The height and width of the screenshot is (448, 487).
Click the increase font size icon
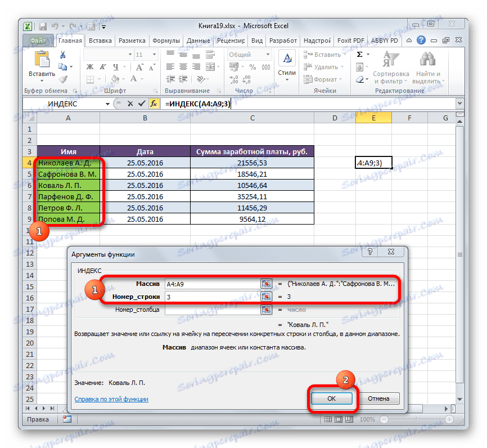coord(139,67)
